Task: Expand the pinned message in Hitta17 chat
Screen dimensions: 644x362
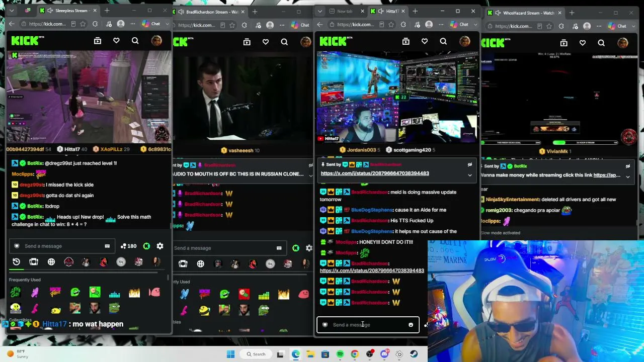Action: [469, 175]
